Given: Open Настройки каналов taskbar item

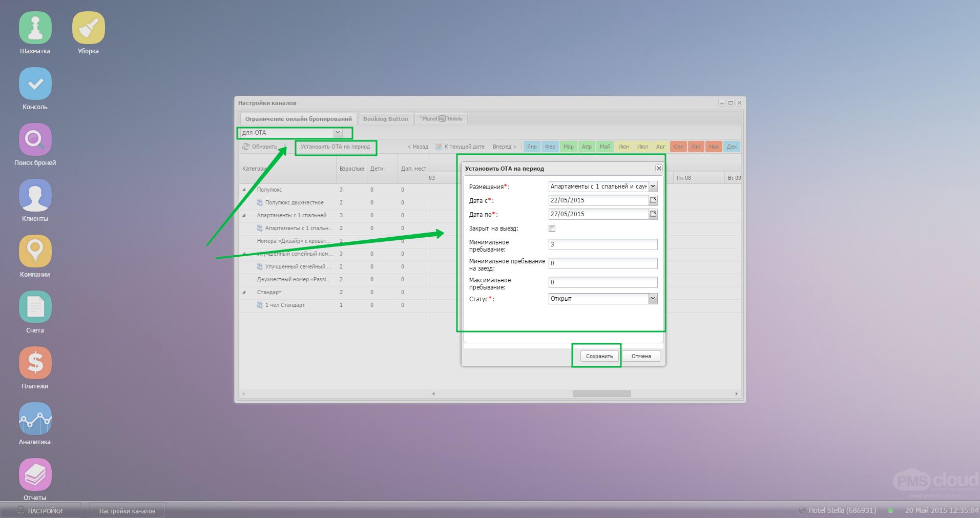Looking at the screenshot, I should tap(127, 511).
